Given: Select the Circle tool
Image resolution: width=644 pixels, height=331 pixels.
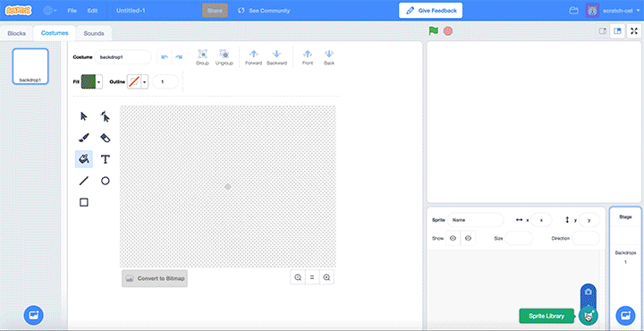Looking at the screenshot, I should click(106, 181).
